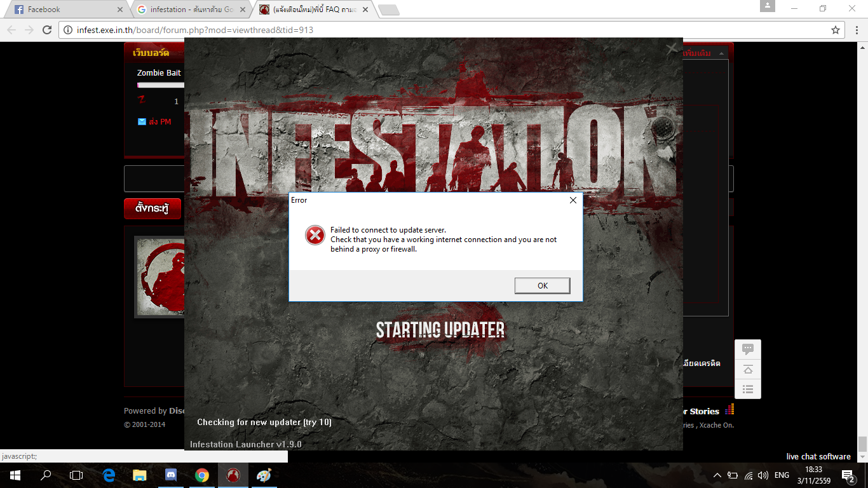Click the volume icon in the system tray
The image size is (868, 488).
coord(763,475)
